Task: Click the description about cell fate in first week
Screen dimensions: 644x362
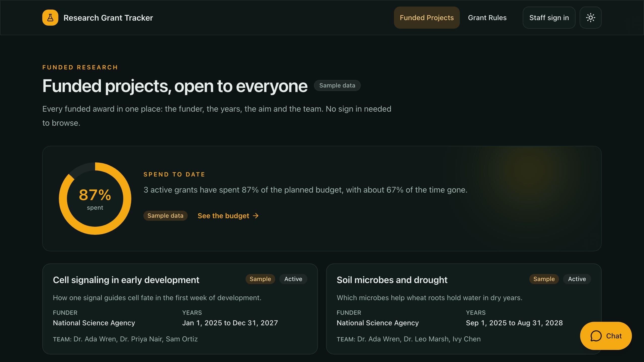Action: click(x=157, y=298)
